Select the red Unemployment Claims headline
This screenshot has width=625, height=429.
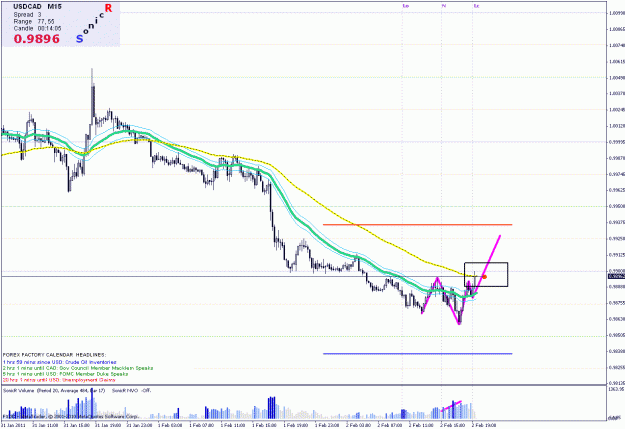(59, 380)
